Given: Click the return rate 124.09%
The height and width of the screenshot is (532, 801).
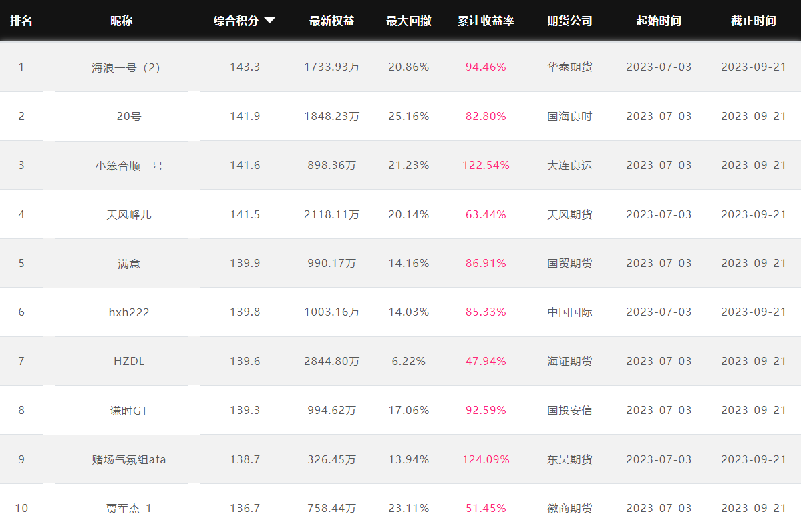Looking at the screenshot, I should coord(486,459).
